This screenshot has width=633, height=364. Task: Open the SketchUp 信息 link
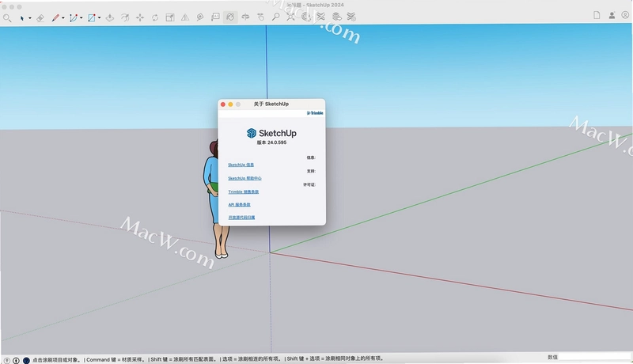click(x=241, y=165)
